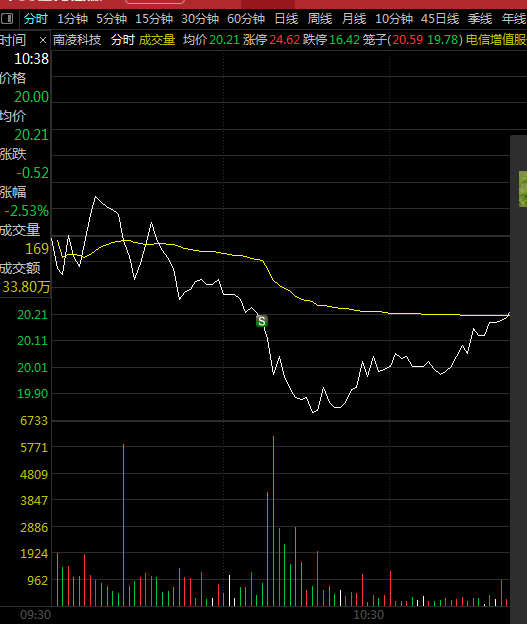
Task: Click the 5771 volume axis label
Action: tap(34, 448)
